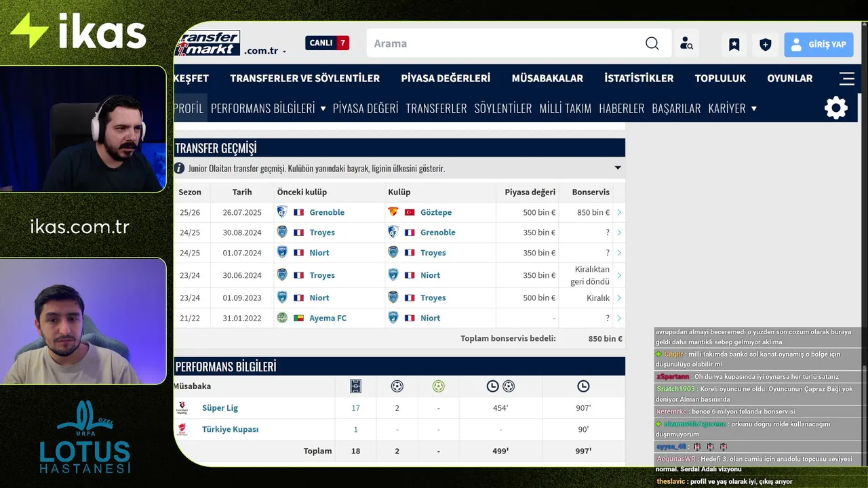The height and width of the screenshot is (488, 868).
Task: Open Grenoble link in 30.08.2024 row
Action: click(437, 232)
